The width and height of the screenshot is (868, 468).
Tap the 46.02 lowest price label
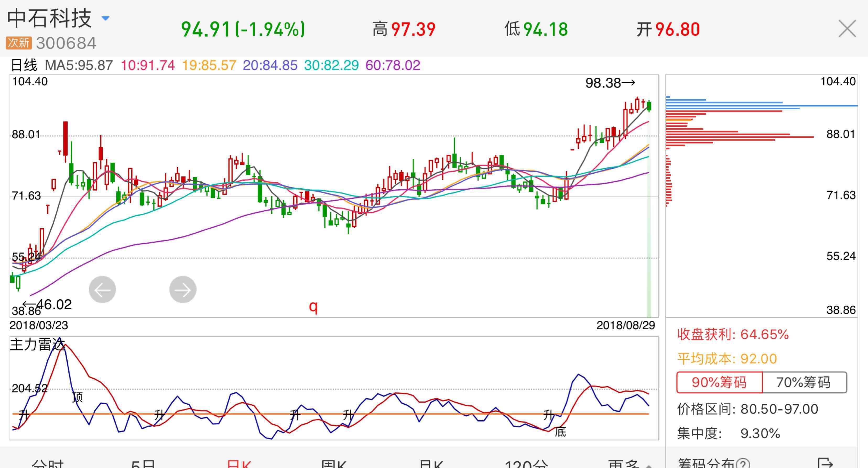point(47,304)
